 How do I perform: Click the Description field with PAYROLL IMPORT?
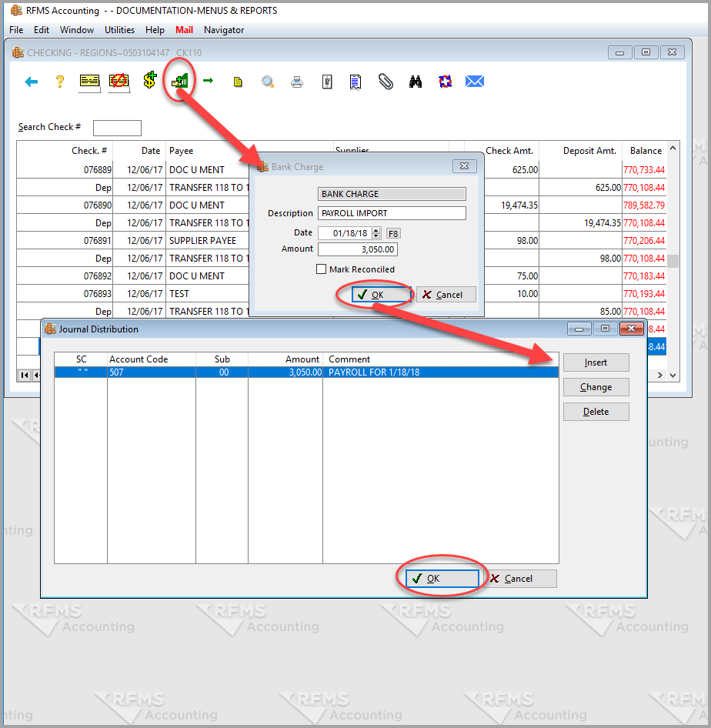click(x=392, y=213)
